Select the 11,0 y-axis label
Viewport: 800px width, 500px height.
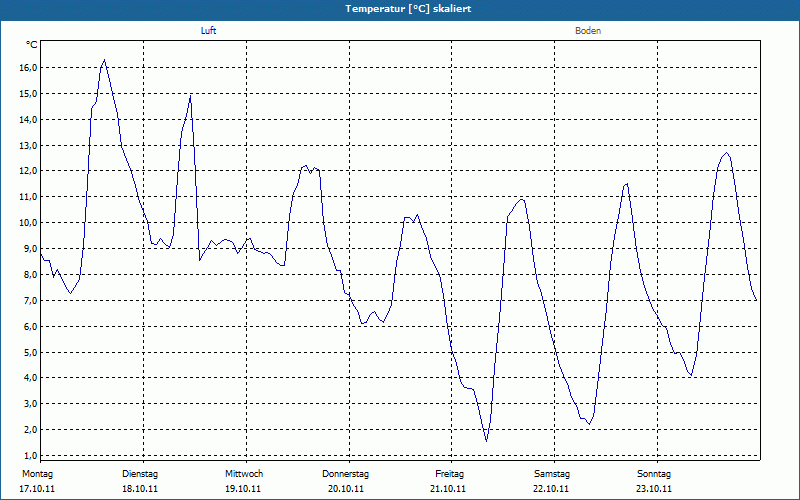pyautogui.click(x=29, y=197)
